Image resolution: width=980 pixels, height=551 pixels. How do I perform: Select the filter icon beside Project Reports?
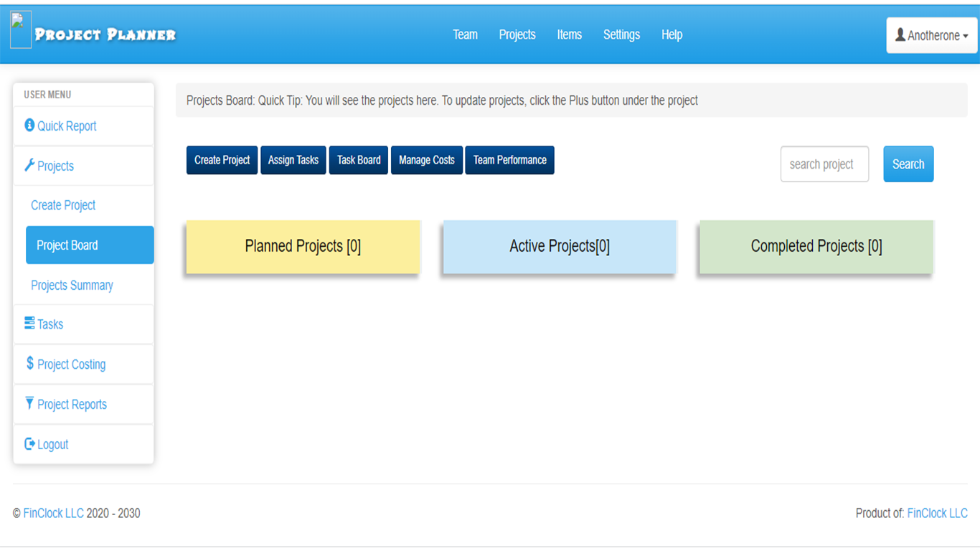(29, 403)
